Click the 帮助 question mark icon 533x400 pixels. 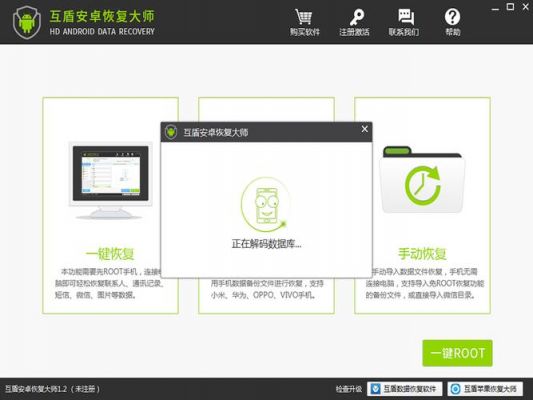452,17
